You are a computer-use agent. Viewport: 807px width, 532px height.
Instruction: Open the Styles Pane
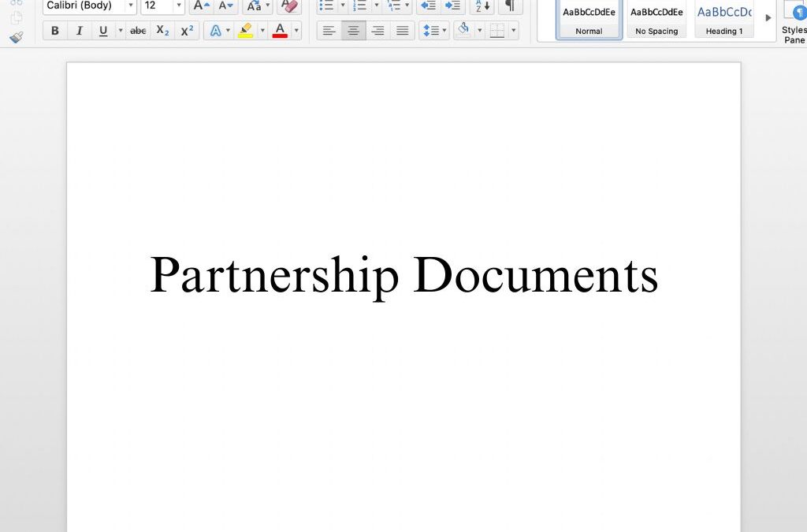coord(794,22)
